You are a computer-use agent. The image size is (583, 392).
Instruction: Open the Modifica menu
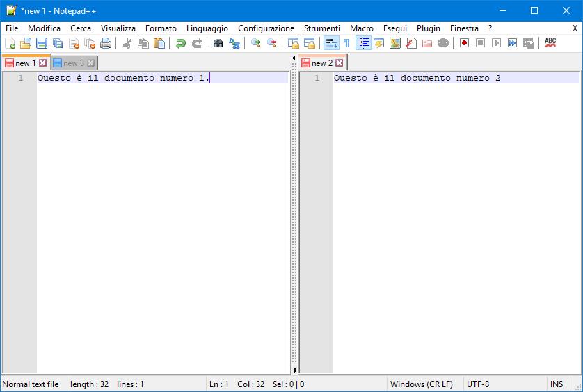click(x=45, y=28)
